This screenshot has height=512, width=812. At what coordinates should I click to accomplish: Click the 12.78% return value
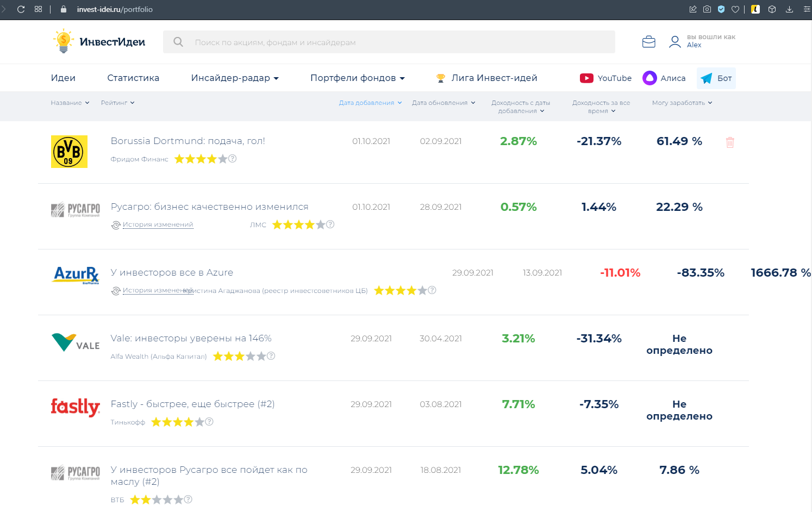(x=519, y=470)
